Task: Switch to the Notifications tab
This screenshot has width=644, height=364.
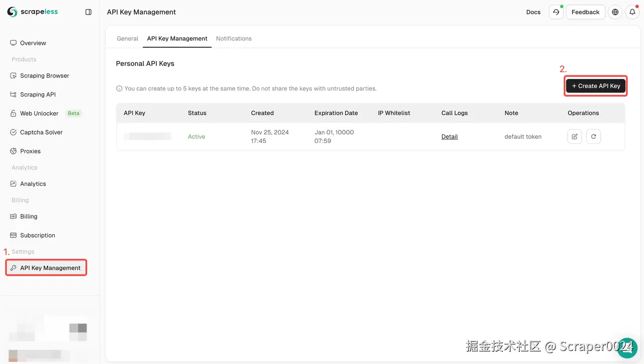Action: (x=233, y=38)
